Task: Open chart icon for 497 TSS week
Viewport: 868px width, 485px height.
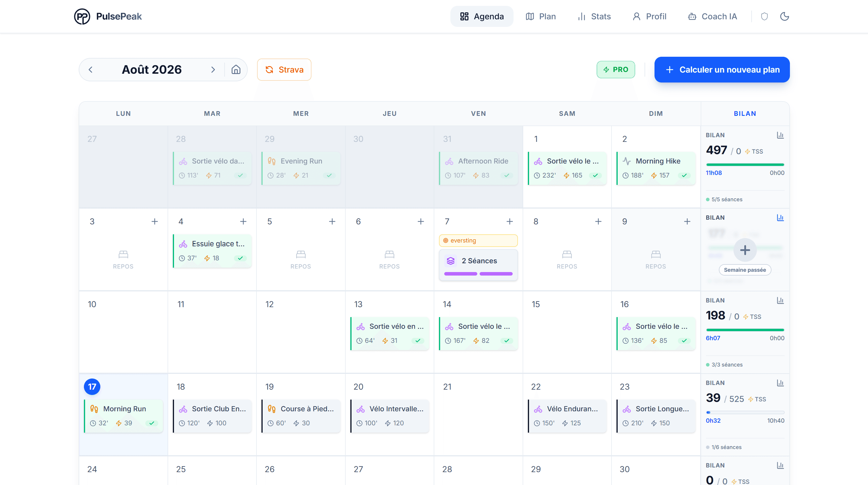Action: [780, 135]
